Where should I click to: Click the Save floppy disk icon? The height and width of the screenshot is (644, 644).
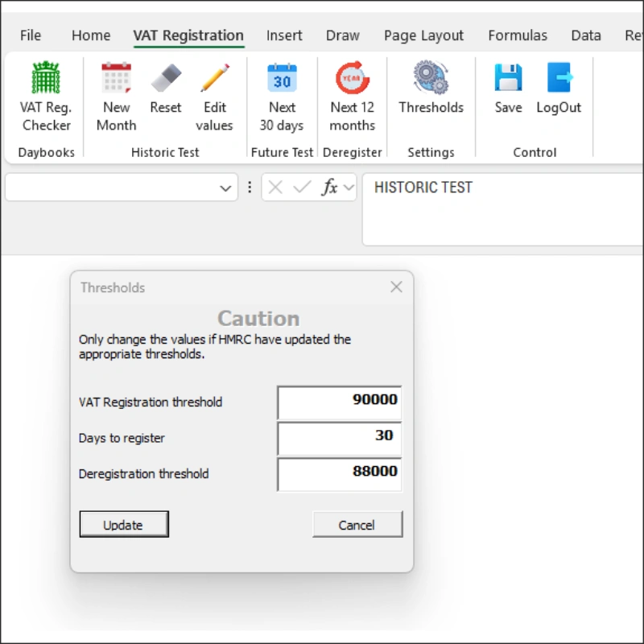tap(508, 80)
